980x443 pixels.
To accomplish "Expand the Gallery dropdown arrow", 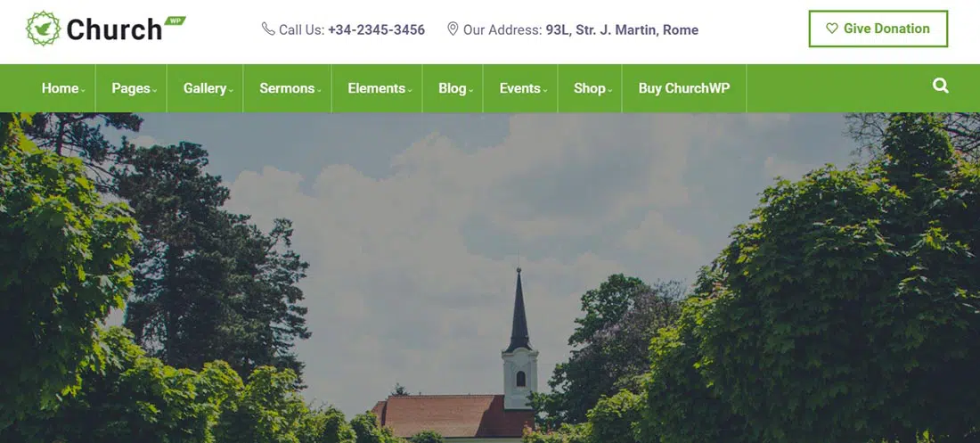I will point(231,91).
